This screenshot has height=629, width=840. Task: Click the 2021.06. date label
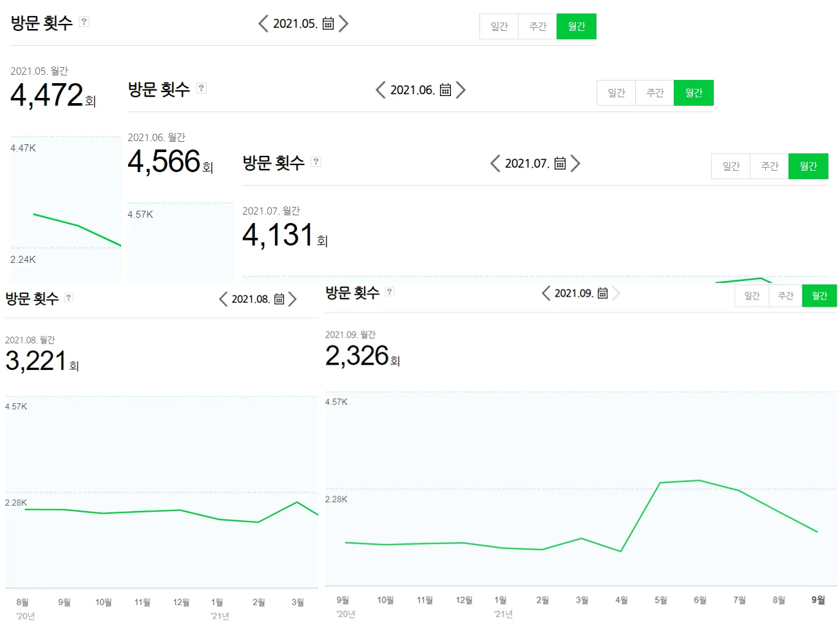pos(412,90)
